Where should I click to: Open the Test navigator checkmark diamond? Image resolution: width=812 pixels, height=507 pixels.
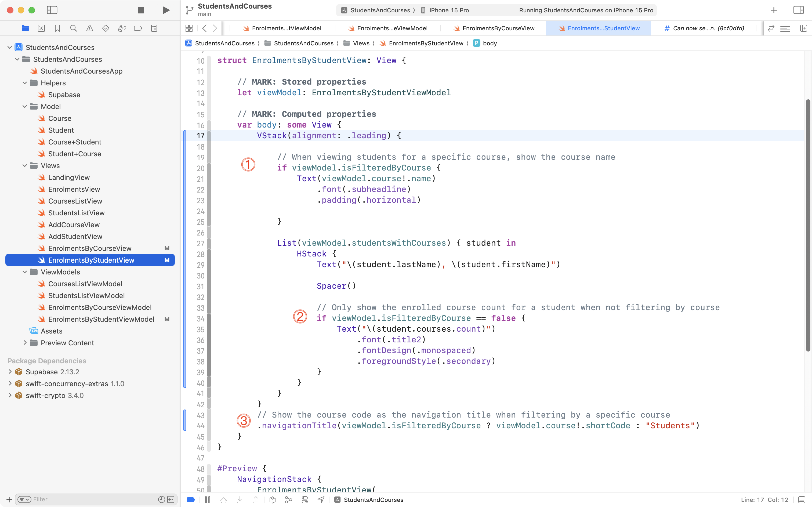(106, 28)
